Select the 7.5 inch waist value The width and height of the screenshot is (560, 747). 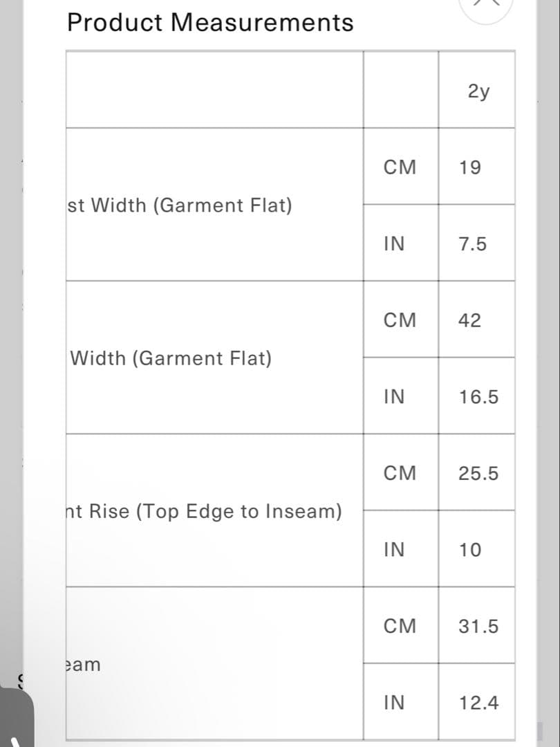[473, 244]
